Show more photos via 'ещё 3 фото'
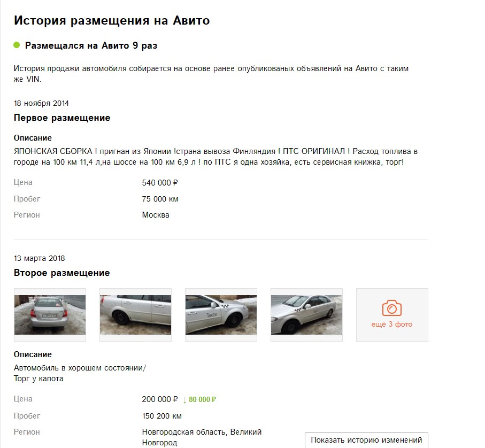The height and width of the screenshot is (448, 485). click(x=391, y=325)
